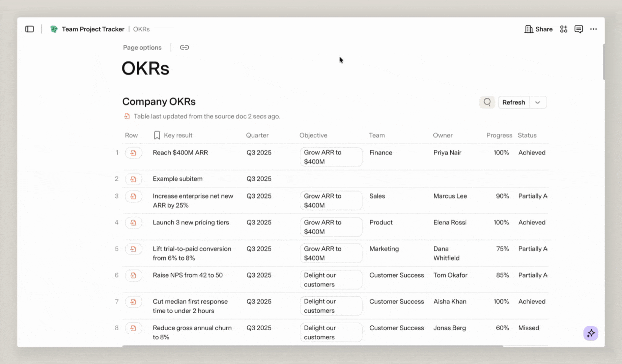Open row 2 Example subitem source icon
The image size is (622, 364).
click(133, 179)
